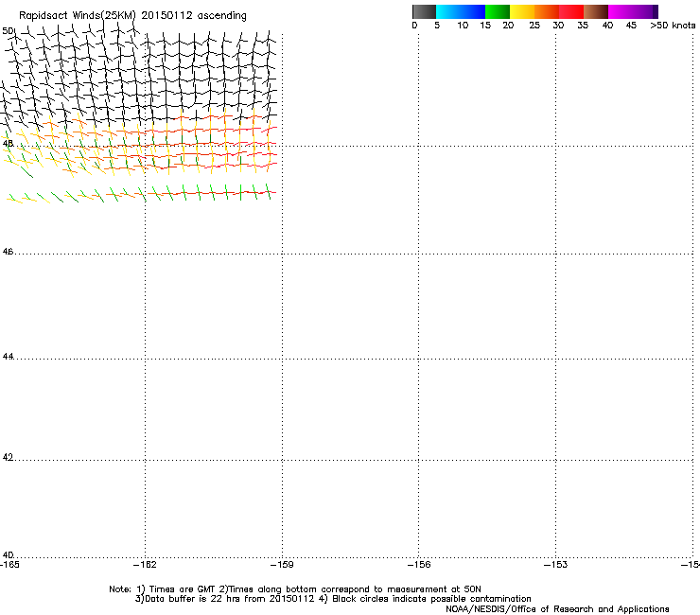Click the legend tick label '40'
This screenshot has width=700, height=615.
pos(607,26)
